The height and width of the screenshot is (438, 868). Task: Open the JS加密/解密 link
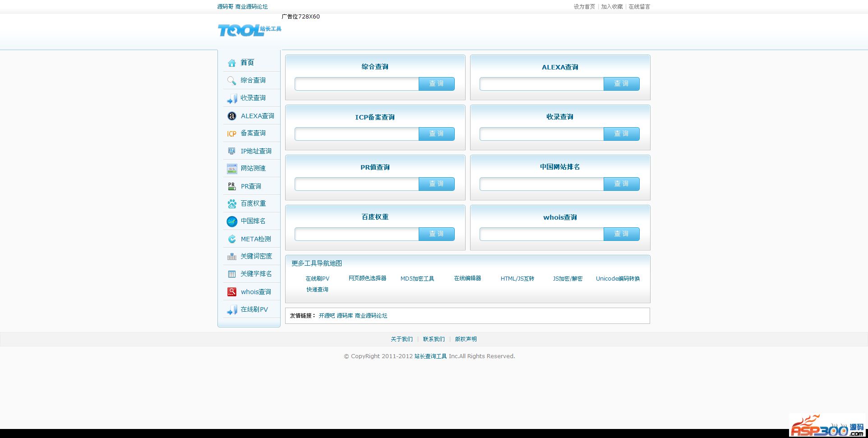(x=568, y=279)
